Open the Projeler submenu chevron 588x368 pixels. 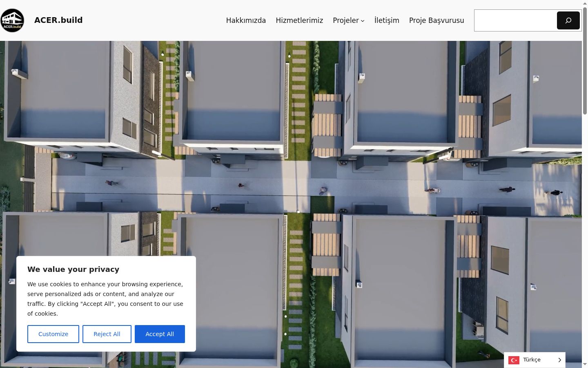click(x=363, y=21)
